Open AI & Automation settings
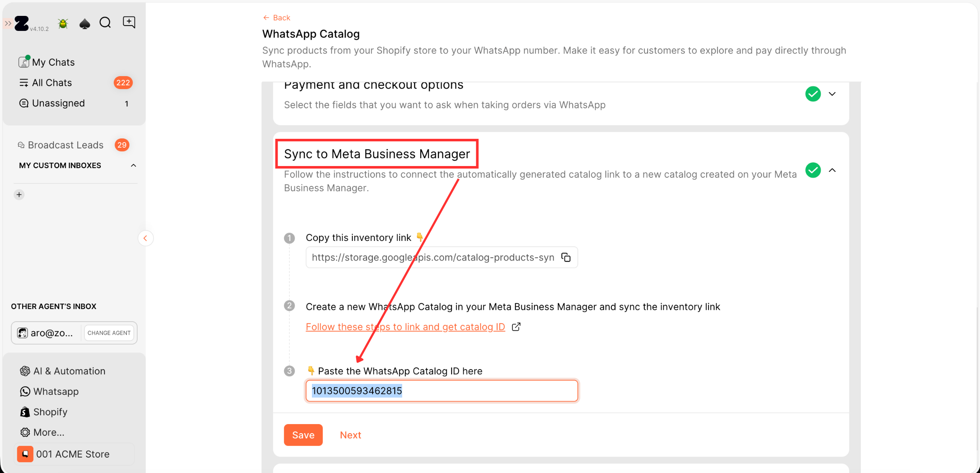This screenshot has height=473, width=980. [69, 371]
